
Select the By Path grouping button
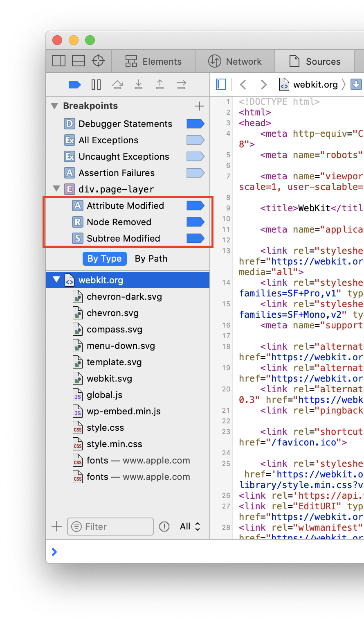click(151, 259)
